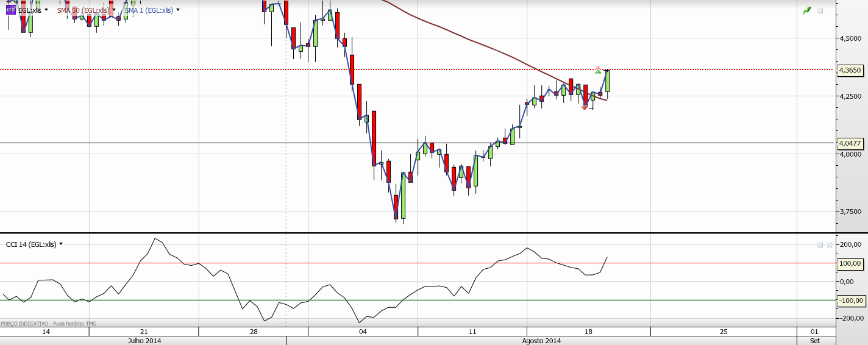Click the 200,00 CCI axis value
868x345 pixels.
click(851, 244)
